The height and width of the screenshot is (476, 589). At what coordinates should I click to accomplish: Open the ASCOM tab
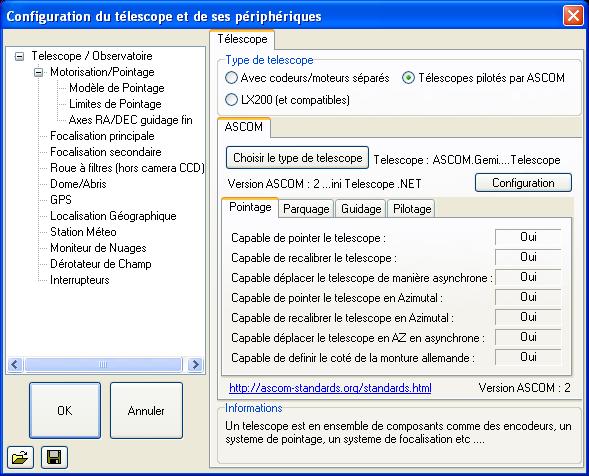(243, 127)
